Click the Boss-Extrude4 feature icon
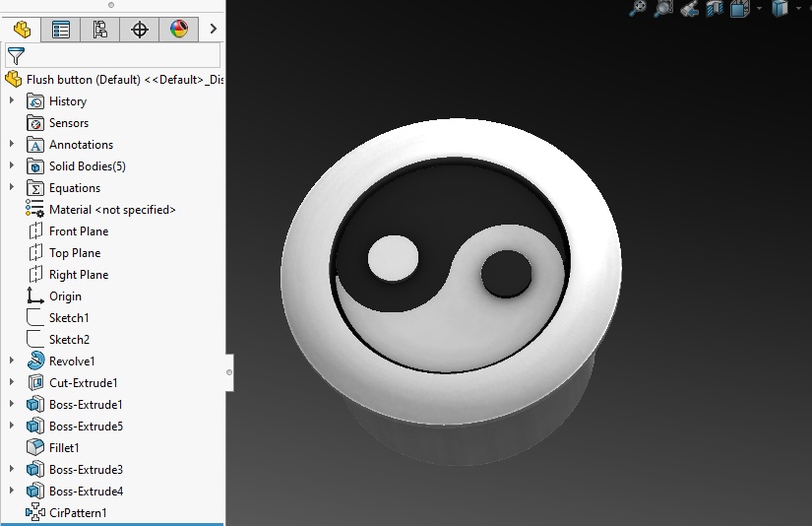This screenshot has width=812, height=526. (35, 491)
